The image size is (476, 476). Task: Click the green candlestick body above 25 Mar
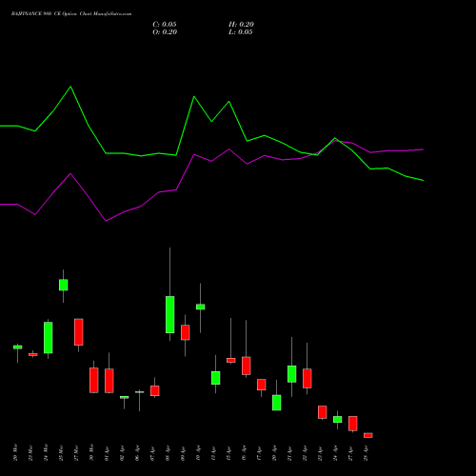pyautogui.click(x=64, y=285)
